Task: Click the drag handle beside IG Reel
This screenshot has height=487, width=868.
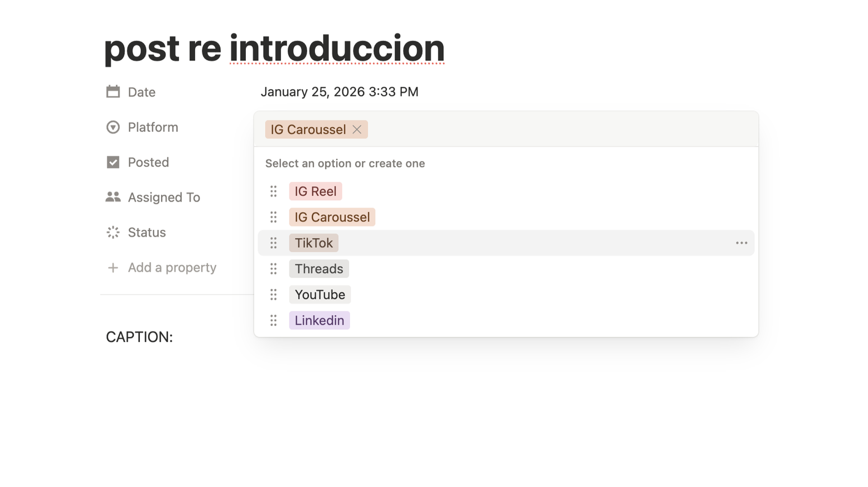Action: click(273, 191)
